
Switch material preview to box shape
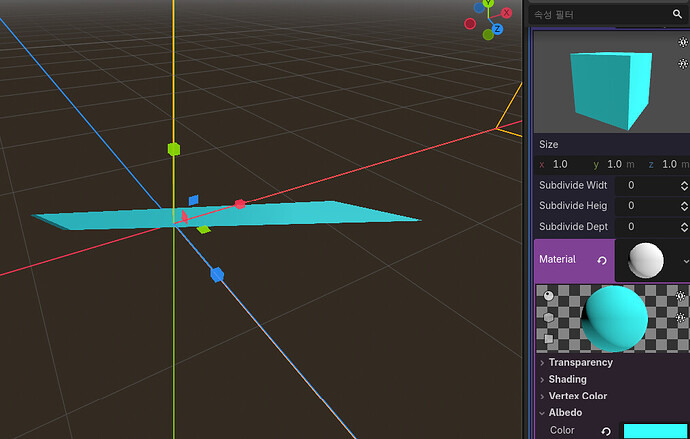tap(548, 317)
